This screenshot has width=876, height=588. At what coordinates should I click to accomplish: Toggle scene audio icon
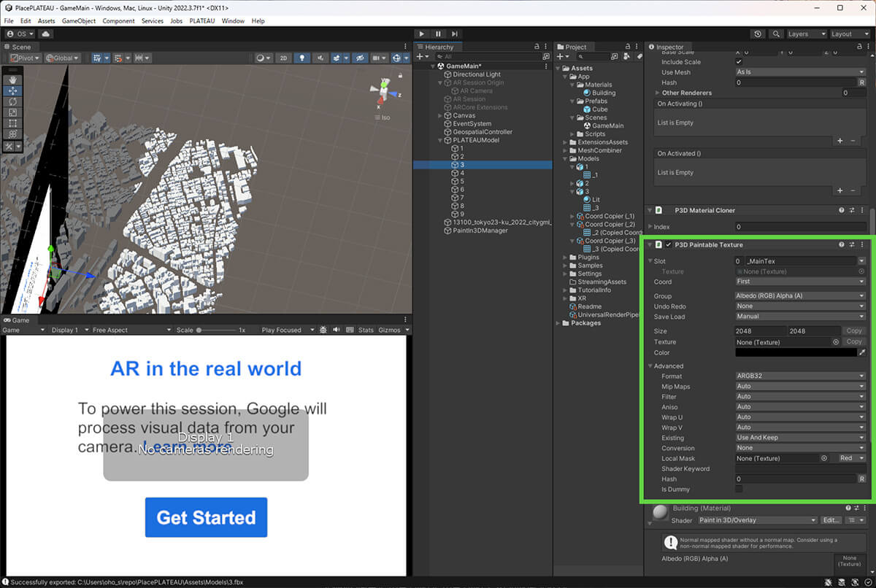click(319, 58)
